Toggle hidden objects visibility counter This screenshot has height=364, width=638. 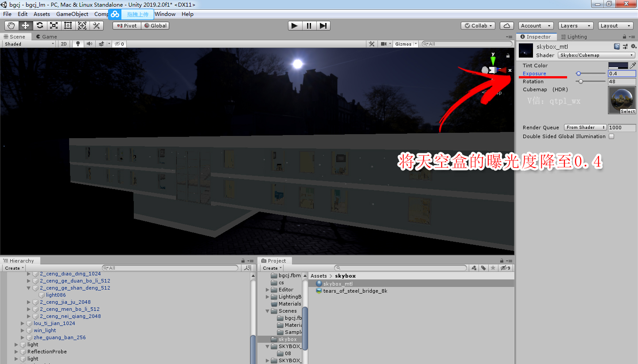tap(119, 44)
